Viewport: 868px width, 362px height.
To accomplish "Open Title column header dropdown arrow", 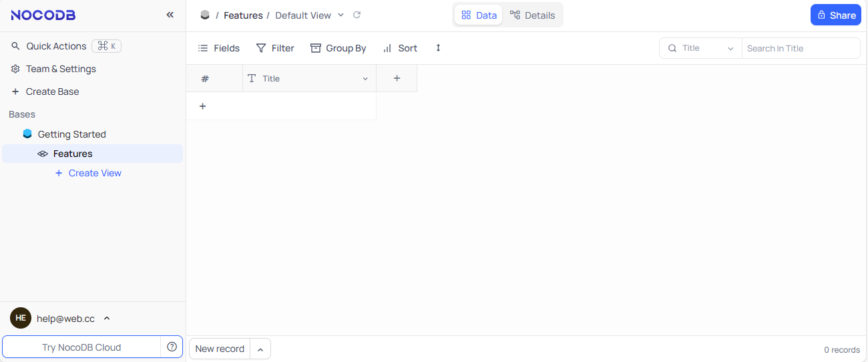I will 365,79.
